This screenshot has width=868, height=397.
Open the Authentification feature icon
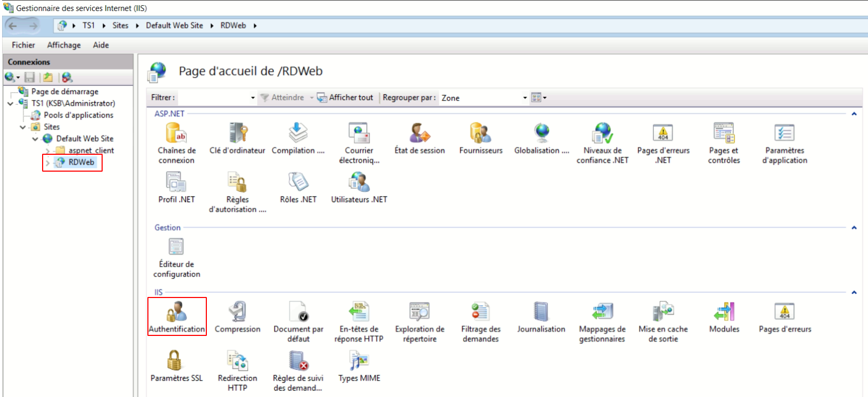(x=176, y=316)
